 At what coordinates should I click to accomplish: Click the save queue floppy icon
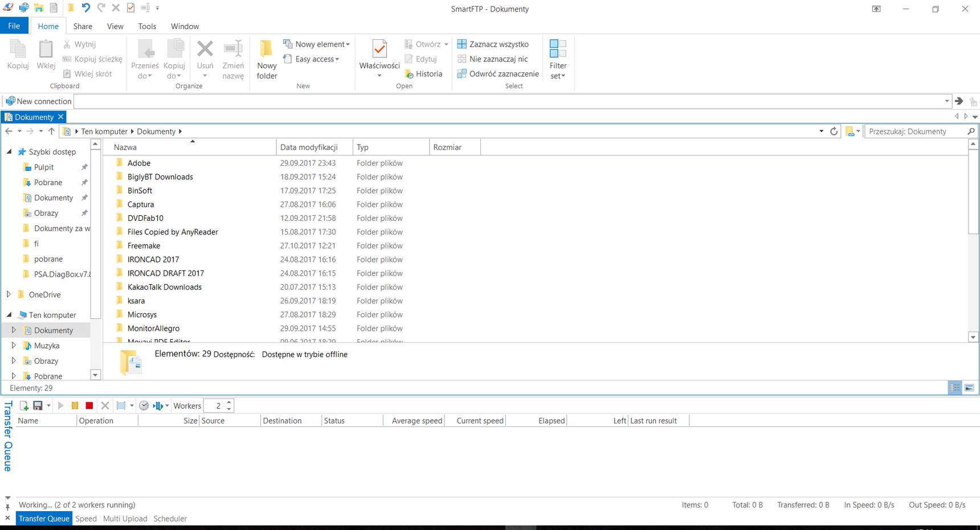click(x=38, y=406)
